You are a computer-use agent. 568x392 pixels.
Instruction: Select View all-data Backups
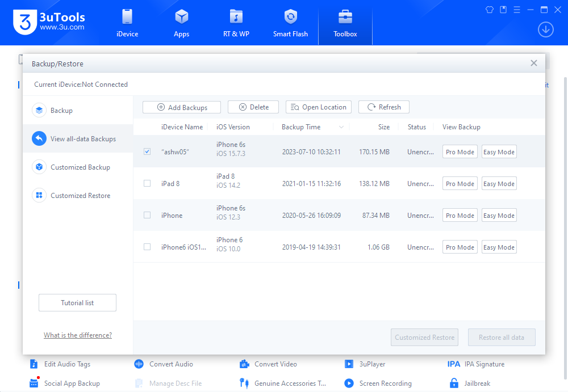(78, 138)
